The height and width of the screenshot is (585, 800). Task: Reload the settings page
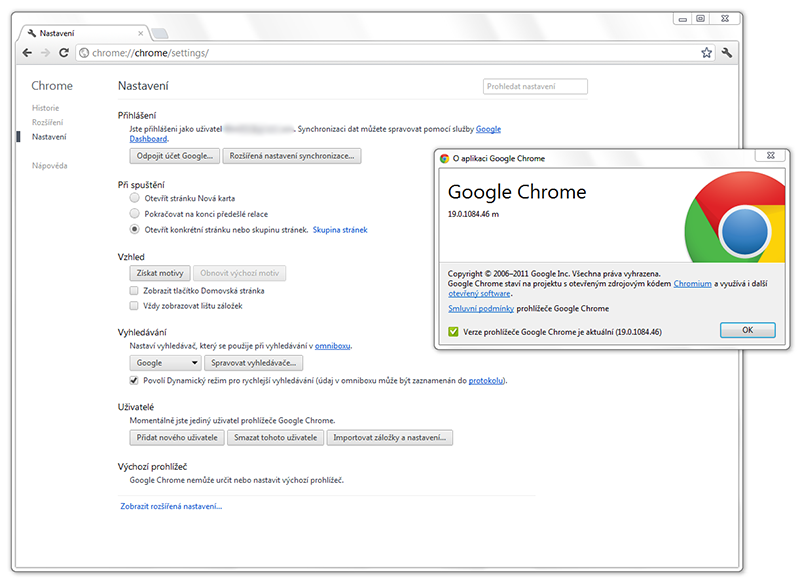(64, 53)
